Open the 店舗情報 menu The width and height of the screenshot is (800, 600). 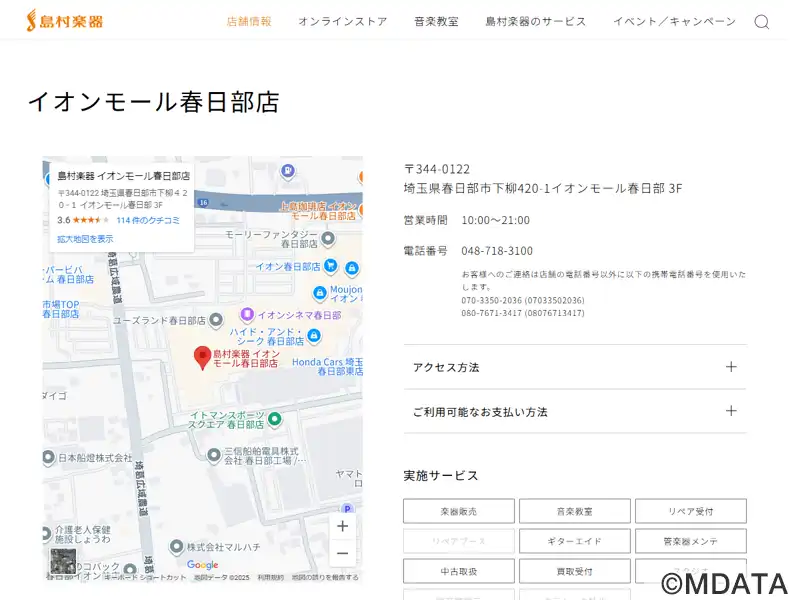249,21
